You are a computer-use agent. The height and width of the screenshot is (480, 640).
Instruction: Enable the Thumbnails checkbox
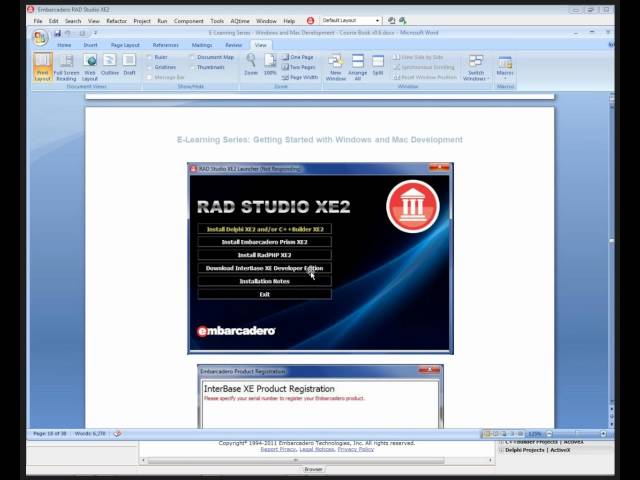[x=192, y=67]
